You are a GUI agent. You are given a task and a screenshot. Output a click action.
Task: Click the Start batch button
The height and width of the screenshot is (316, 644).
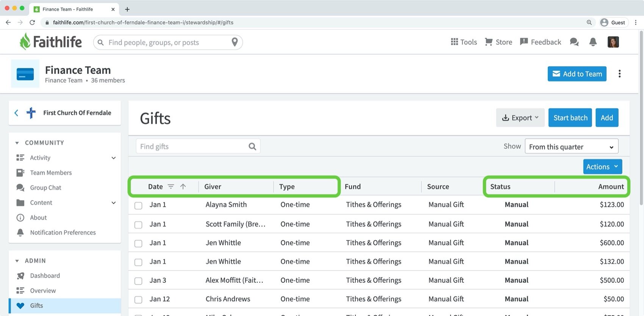point(570,118)
